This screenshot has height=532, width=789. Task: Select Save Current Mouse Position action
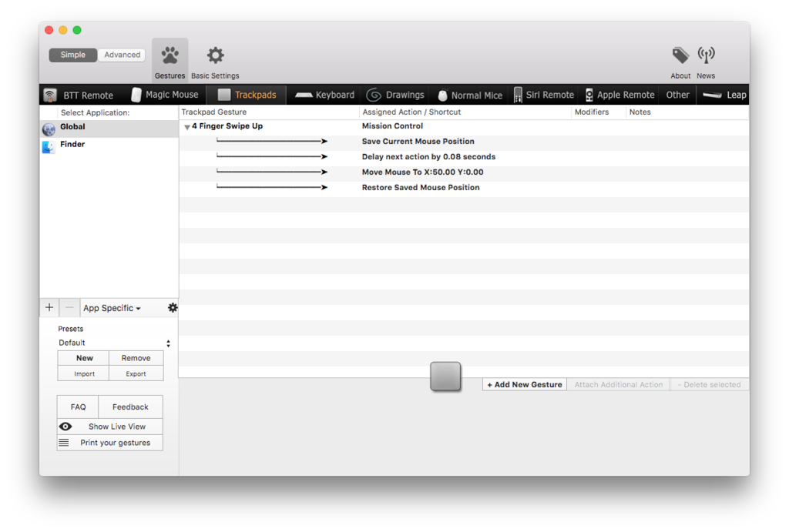(x=464, y=142)
